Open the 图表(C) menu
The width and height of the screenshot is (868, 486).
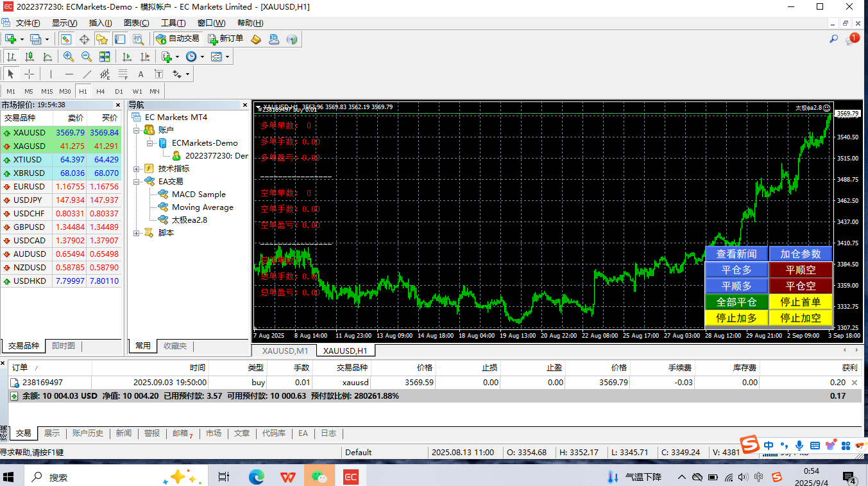click(x=136, y=22)
